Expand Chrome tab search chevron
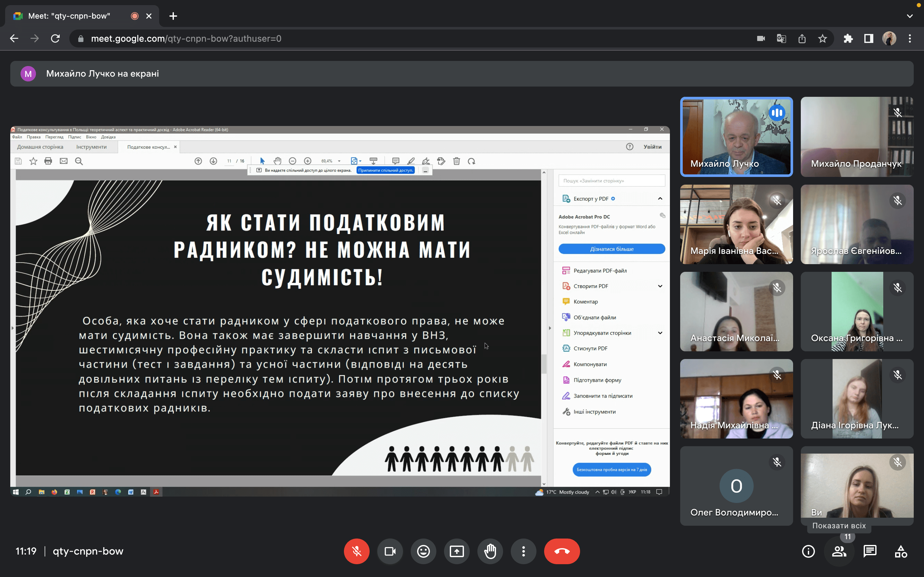This screenshot has width=924, height=577. pos(910,16)
